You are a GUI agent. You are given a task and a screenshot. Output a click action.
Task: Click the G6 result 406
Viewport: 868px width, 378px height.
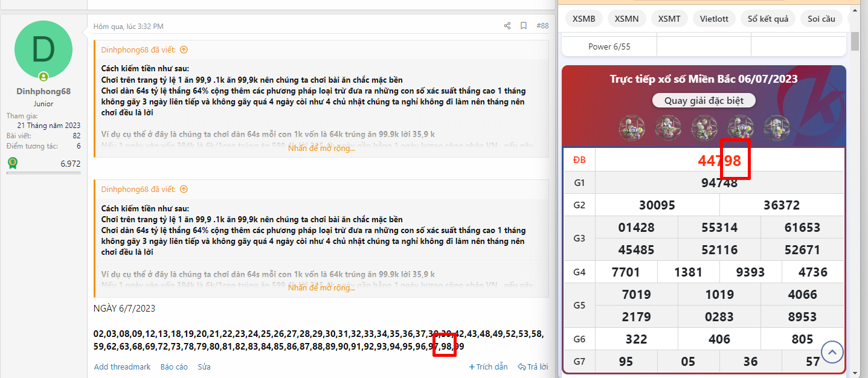click(x=719, y=339)
